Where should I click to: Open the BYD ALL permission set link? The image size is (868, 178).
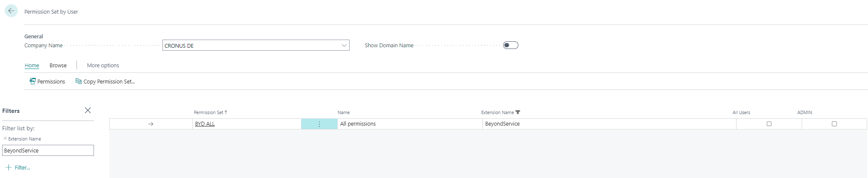click(x=205, y=124)
